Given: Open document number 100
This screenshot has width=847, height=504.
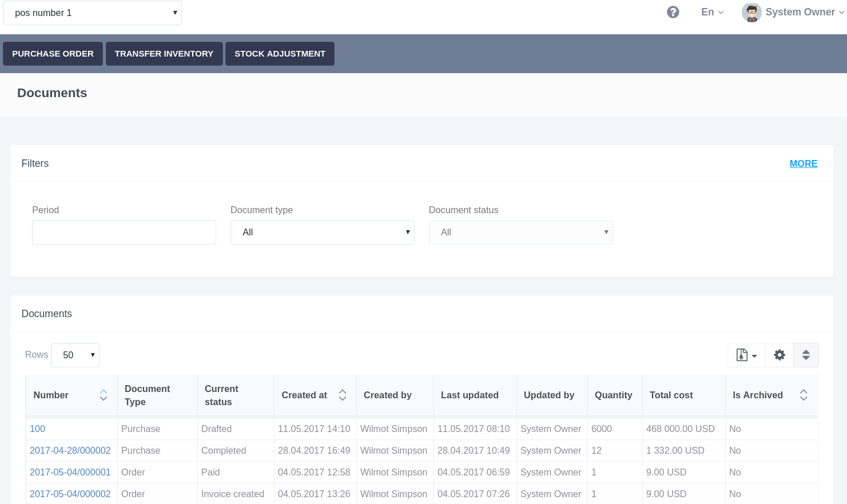Looking at the screenshot, I should tap(37, 429).
